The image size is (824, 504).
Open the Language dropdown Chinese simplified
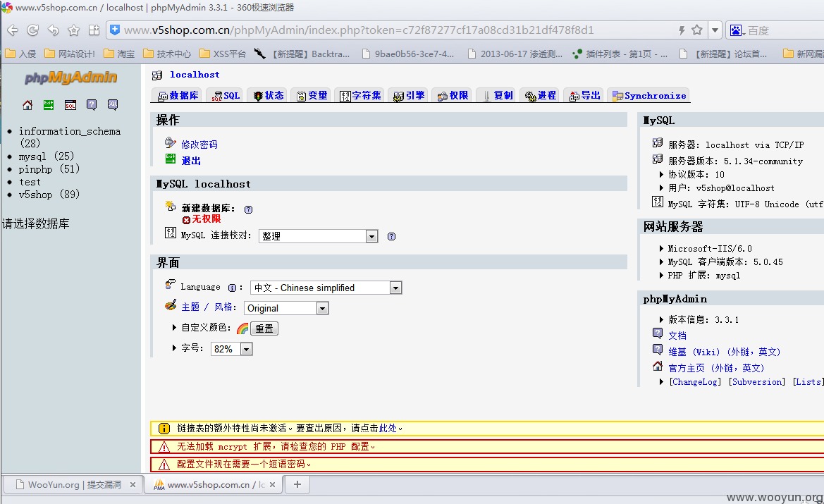point(326,288)
